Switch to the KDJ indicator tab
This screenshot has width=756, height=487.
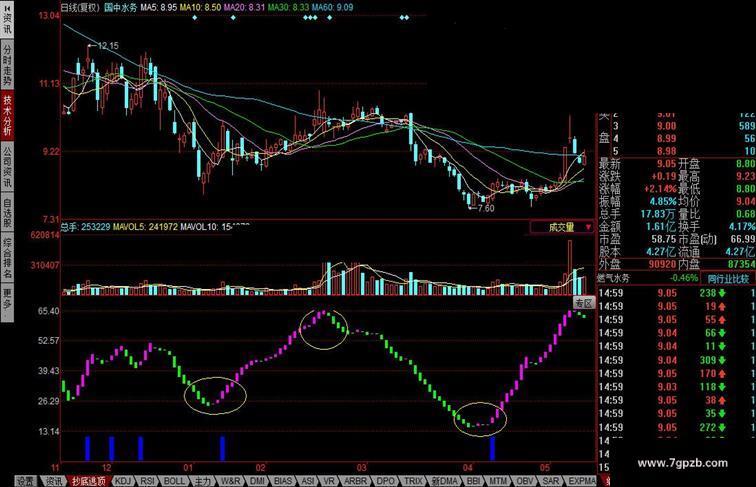[x=123, y=481]
